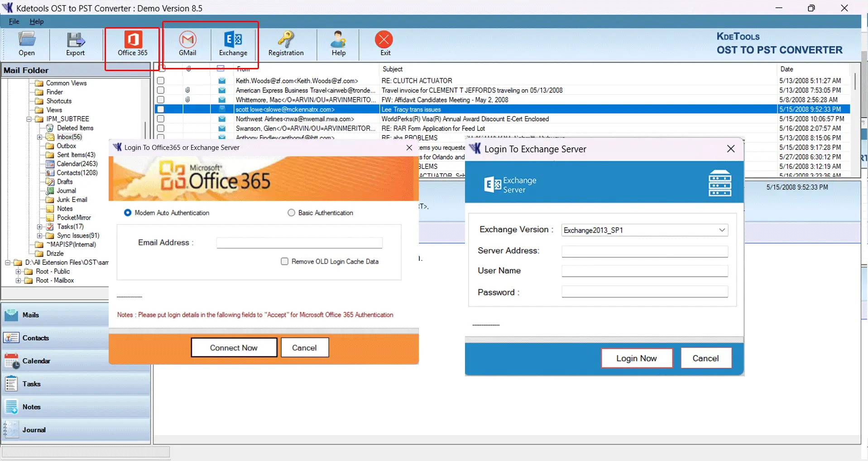
Task: Select the Office 365 toolbar icon
Action: pyautogui.click(x=133, y=44)
